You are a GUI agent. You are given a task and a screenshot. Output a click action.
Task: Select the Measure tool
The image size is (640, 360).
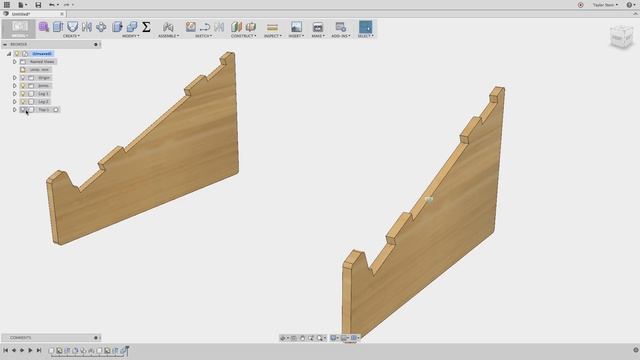coord(272,27)
